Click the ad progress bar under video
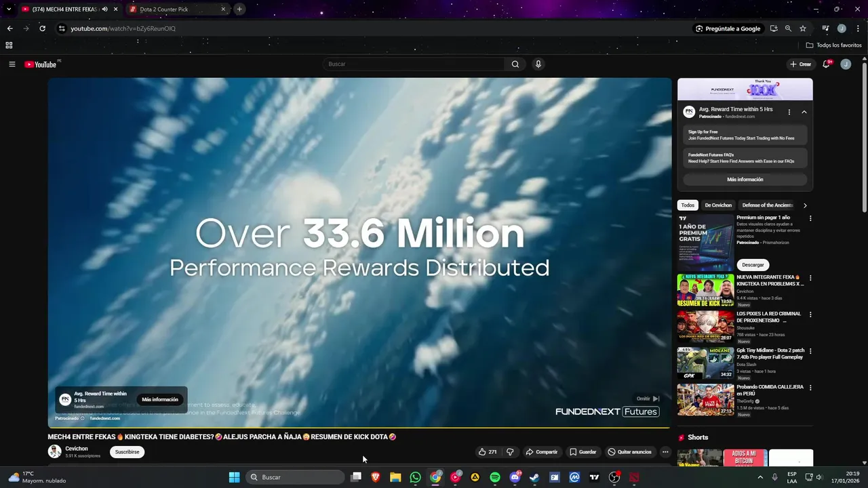 coord(359,427)
